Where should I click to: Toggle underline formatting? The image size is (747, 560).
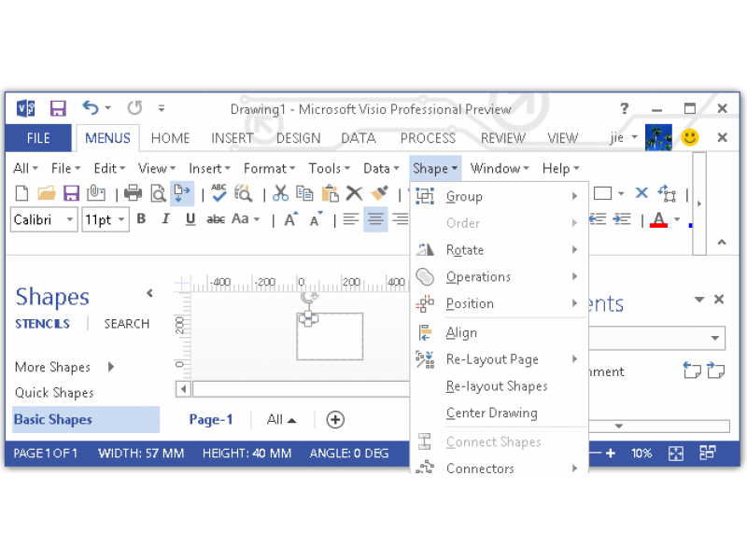tap(190, 219)
